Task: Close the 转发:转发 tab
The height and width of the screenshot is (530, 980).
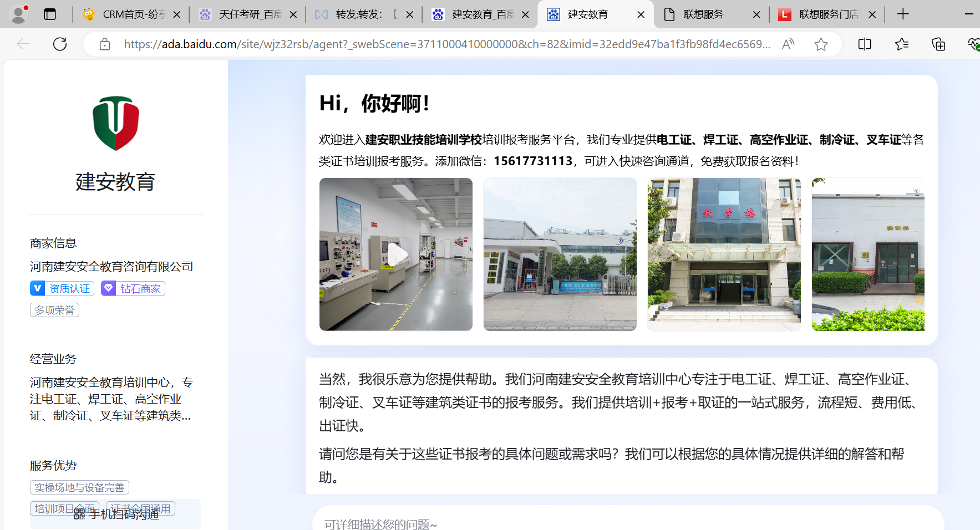Action: click(410, 15)
